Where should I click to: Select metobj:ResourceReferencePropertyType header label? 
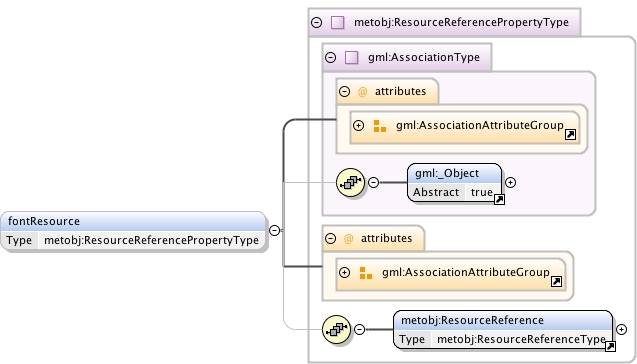click(x=461, y=22)
